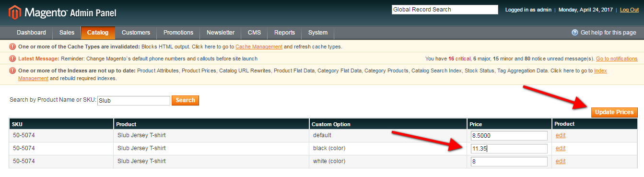Click the help question mark icon
644x177 pixels.
click(574, 33)
